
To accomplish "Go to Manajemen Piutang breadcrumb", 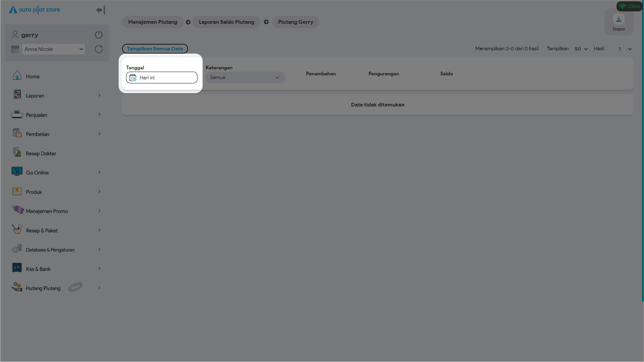I will click(x=153, y=22).
